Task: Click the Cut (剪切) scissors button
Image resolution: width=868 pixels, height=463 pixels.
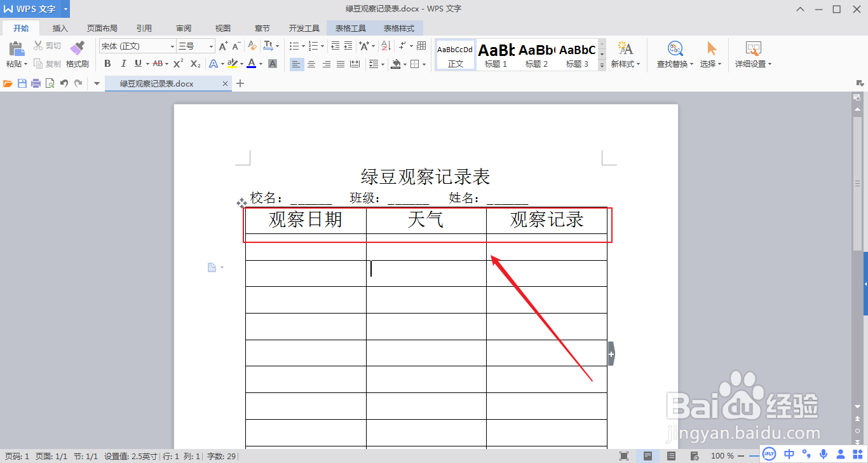Action: tap(48, 46)
